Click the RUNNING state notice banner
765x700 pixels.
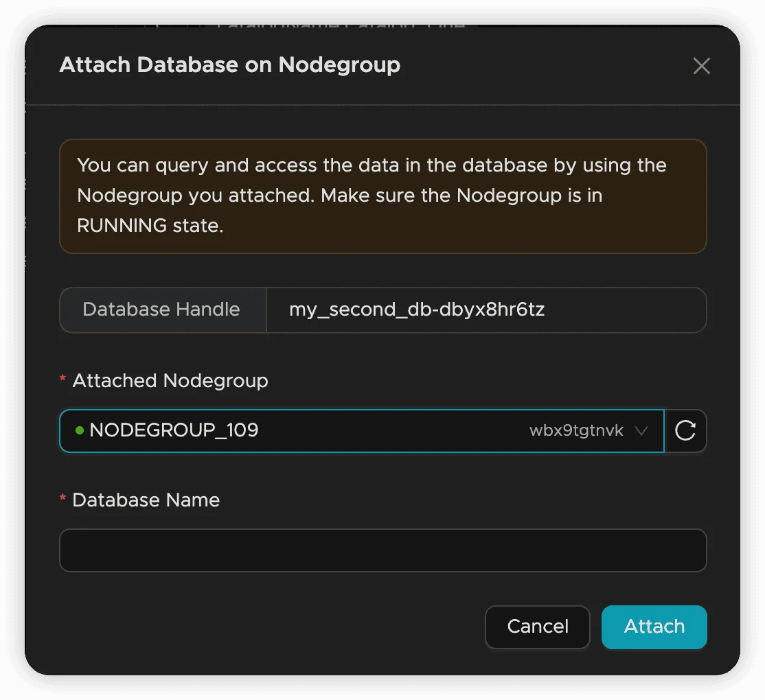[382, 196]
